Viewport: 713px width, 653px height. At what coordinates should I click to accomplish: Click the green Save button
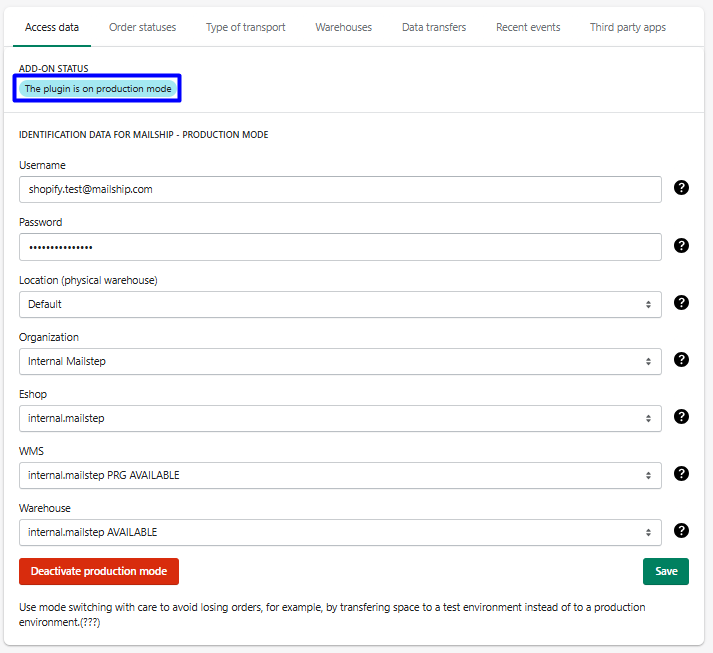[666, 571]
